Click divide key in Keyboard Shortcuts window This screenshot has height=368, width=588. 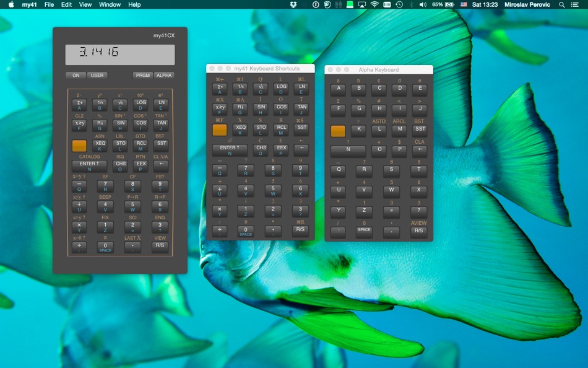click(220, 232)
